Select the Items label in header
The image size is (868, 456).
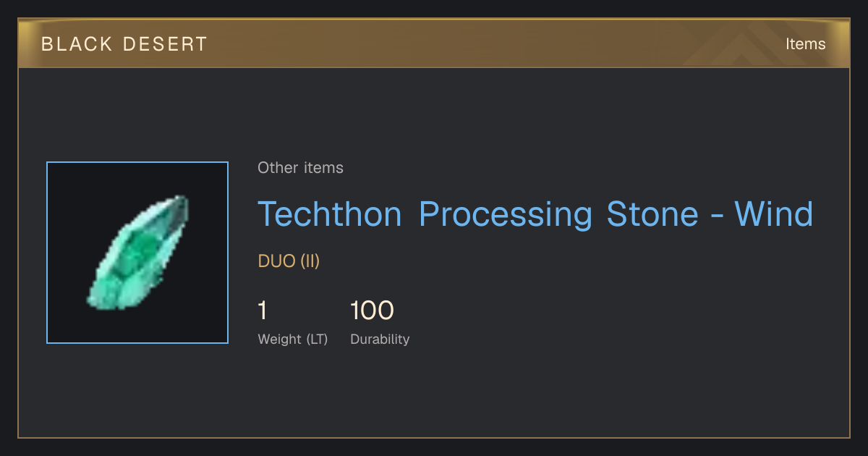805,44
